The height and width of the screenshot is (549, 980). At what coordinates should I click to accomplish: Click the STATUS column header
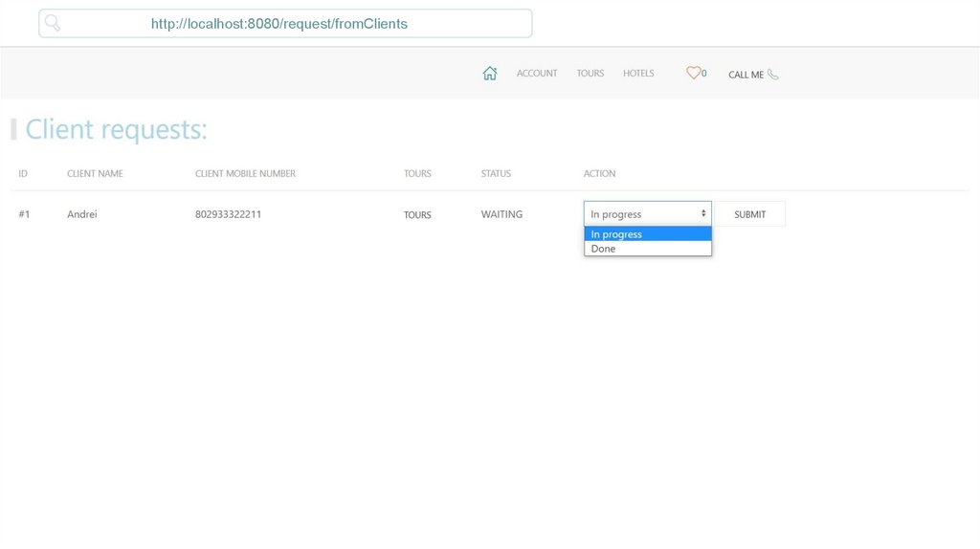coord(496,174)
